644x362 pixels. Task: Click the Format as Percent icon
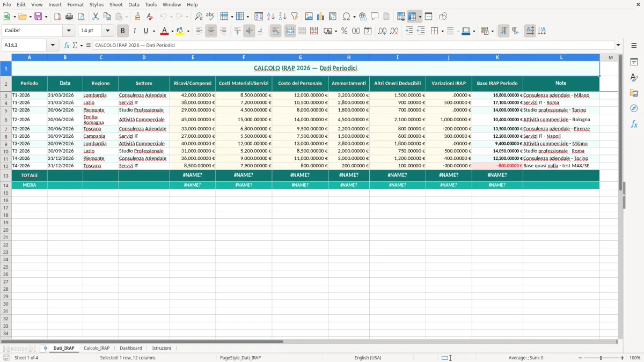coord(344,31)
